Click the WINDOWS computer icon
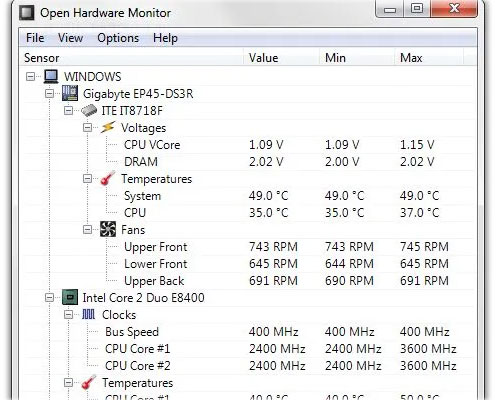Image resolution: width=496 pixels, height=400 pixels. pos(51,76)
